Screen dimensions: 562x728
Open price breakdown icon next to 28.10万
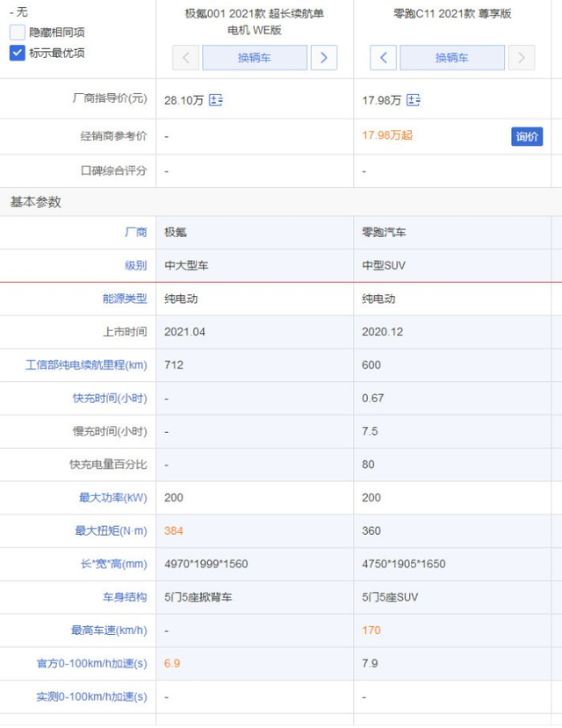216,100
